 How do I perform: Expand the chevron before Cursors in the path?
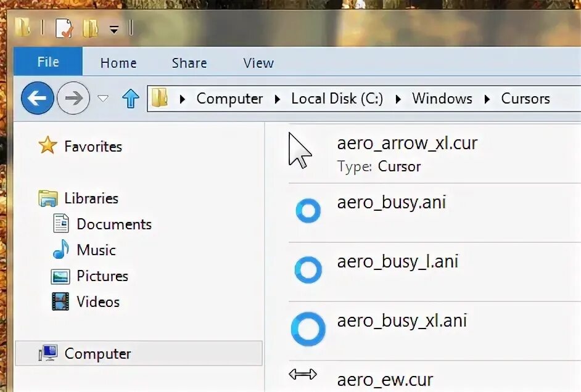pos(487,99)
